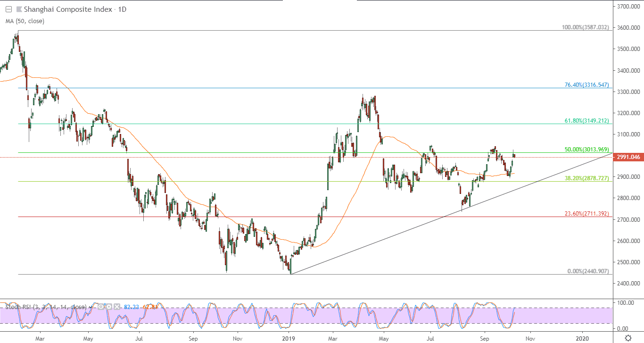Click the 23.60%(2711.392) Fibonacci label
644x343 pixels.
pos(587,214)
